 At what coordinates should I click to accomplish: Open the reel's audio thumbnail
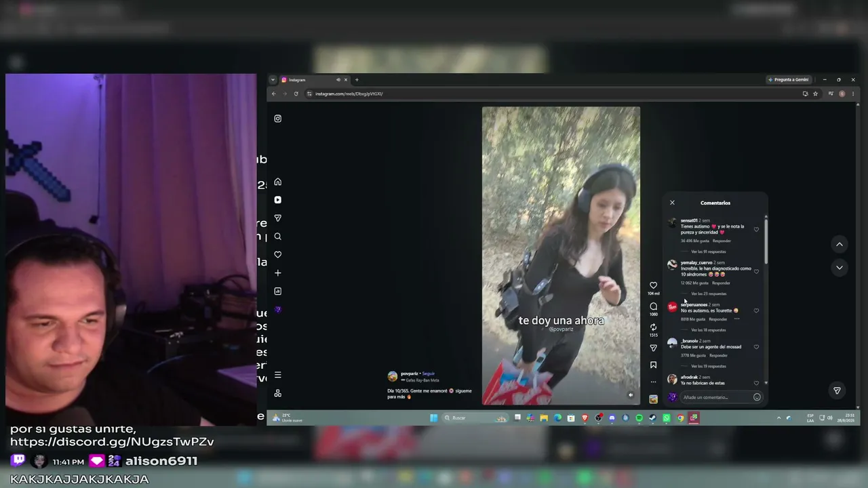click(x=653, y=399)
